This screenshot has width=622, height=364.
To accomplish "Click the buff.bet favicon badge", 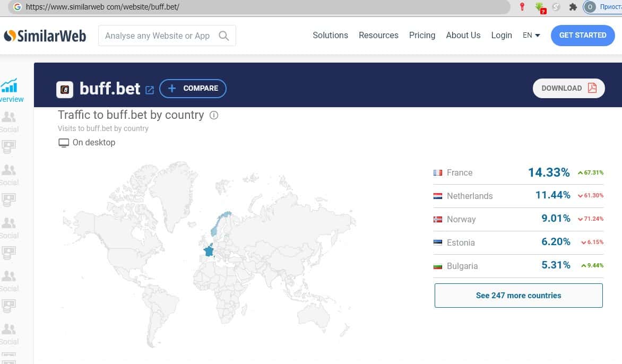I will point(65,90).
